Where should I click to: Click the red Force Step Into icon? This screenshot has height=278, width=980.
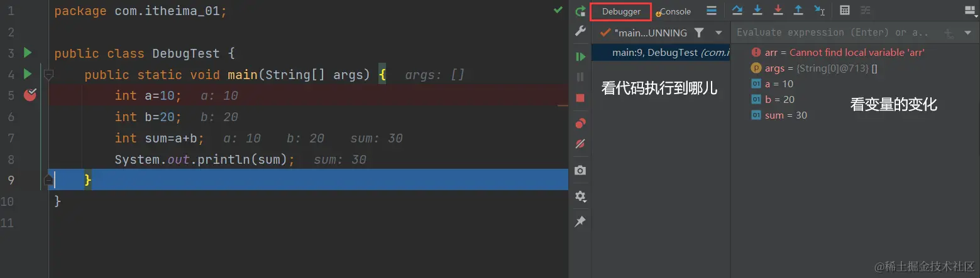(x=778, y=10)
